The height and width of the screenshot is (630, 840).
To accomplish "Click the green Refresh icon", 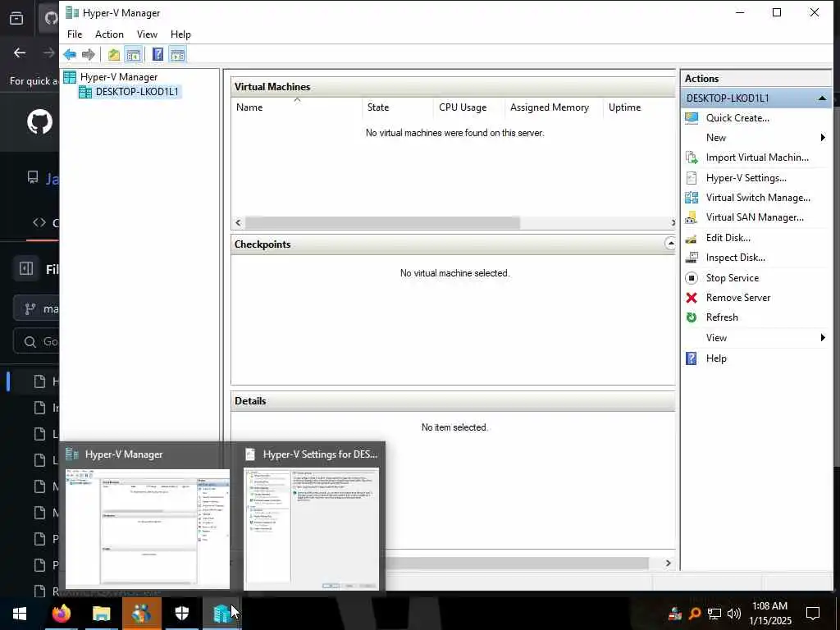I will click(x=692, y=317).
